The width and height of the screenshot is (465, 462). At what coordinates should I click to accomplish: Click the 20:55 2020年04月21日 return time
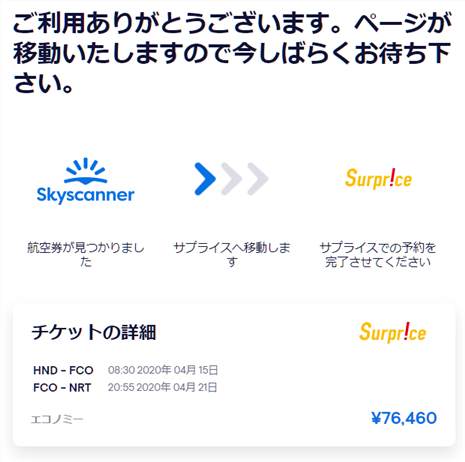point(163,387)
